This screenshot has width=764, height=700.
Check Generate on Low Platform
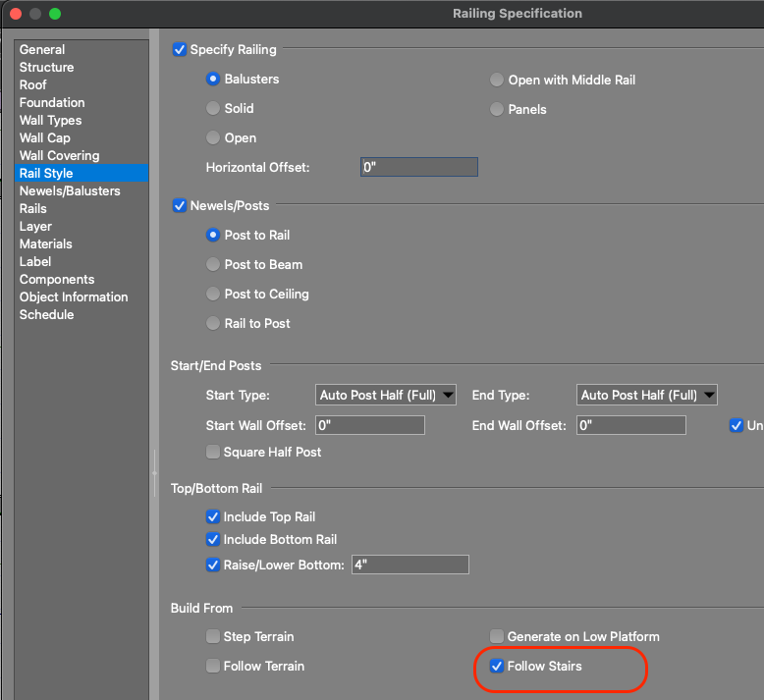tap(497, 637)
